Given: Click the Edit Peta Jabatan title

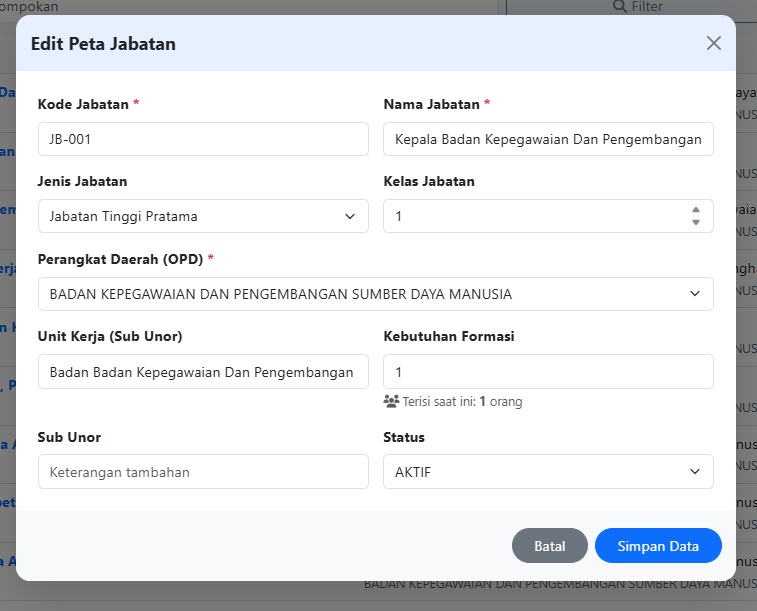Looking at the screenshot, I should click(x=103, y=44).
